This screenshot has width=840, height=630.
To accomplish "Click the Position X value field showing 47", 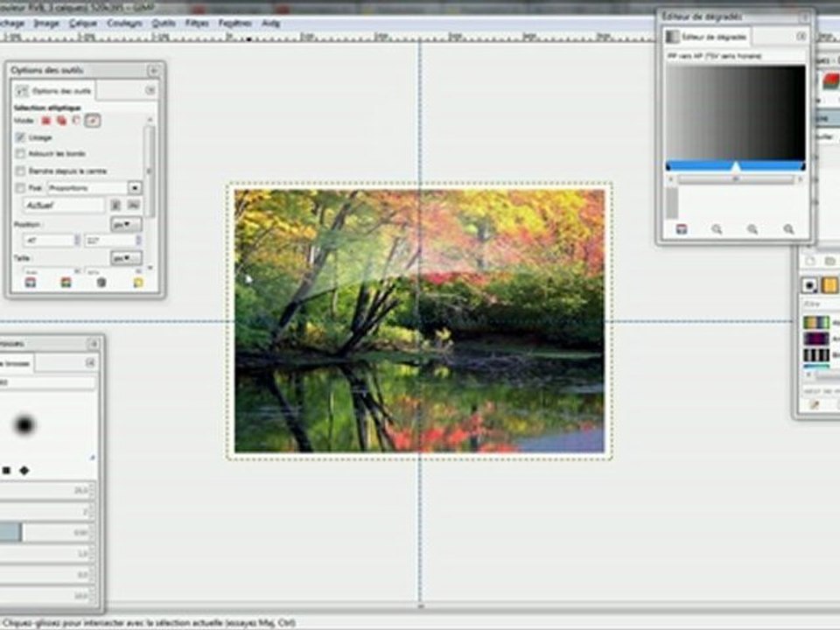I will (x=52, y=241).
